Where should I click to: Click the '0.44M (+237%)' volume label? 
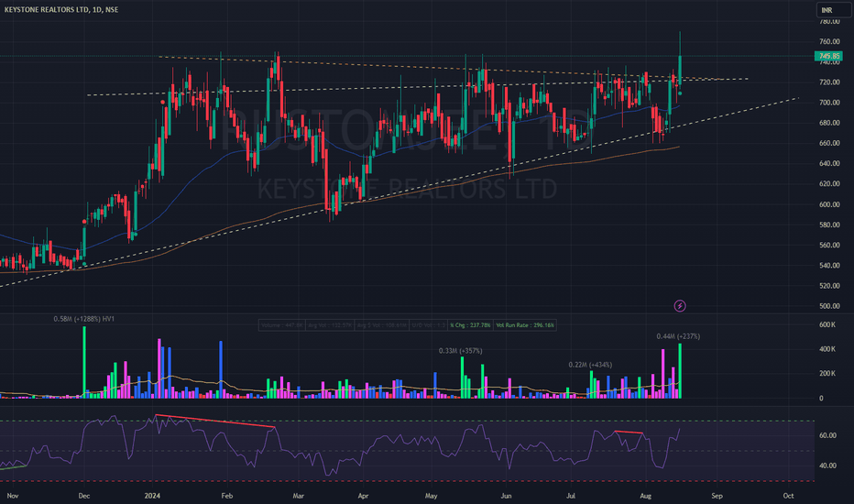(678, 336)
